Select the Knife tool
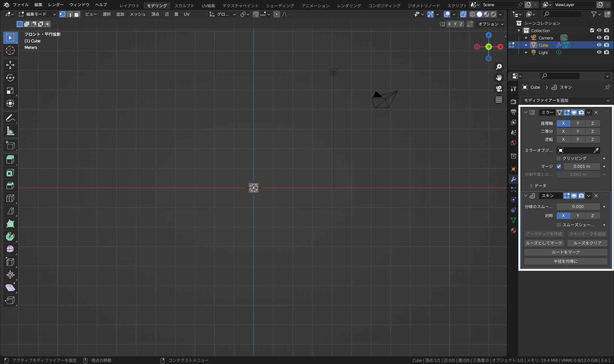Viewport: 614px width, 364px height. 10,211
